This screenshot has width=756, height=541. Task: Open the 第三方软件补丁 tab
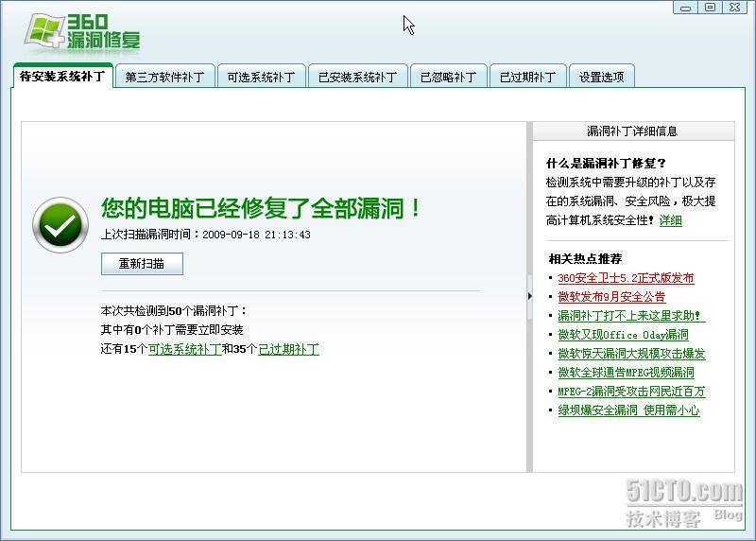pos(164,77)
